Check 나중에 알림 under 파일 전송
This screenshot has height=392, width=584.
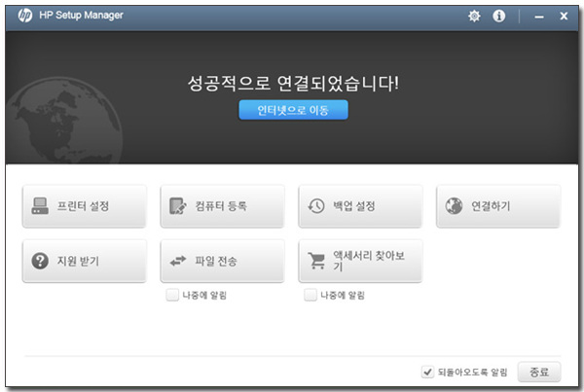pos(172,295)
